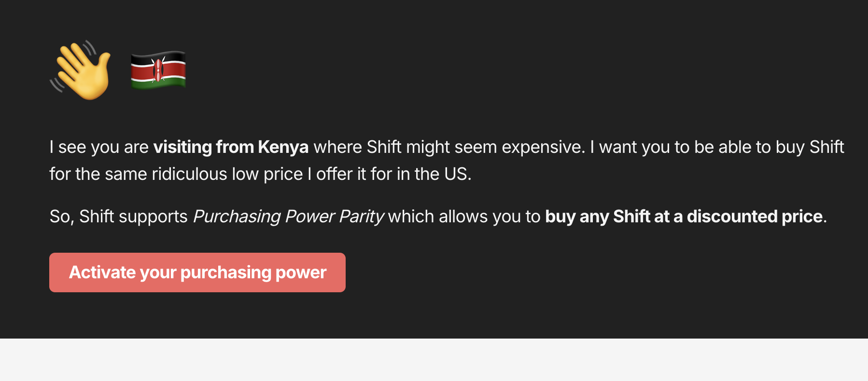Click the Kenya flag emoji
Image resolution: width=868 pixels, height=381 pixels.
[158, 70]
